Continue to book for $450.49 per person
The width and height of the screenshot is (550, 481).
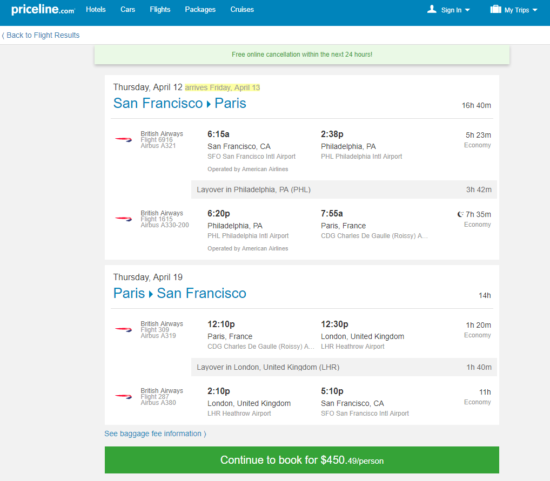[302, 460]
